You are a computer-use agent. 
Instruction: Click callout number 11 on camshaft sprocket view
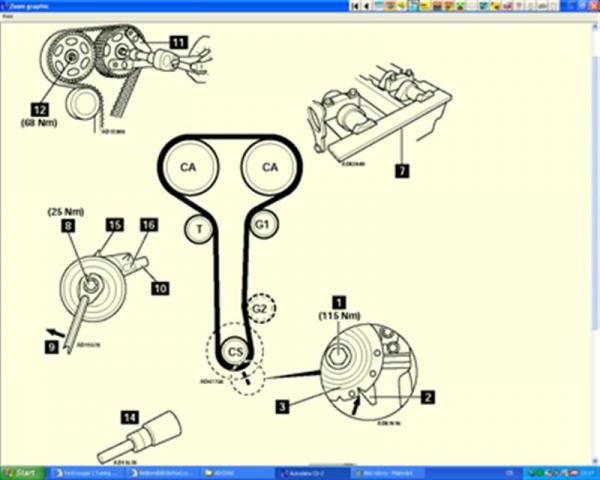177,42
